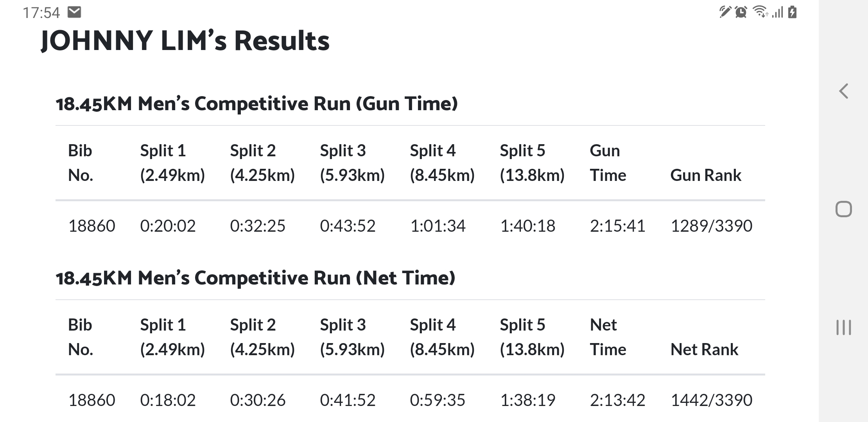
Task: Tap gun rank value 1289/3390
Action: click(712, 226)
